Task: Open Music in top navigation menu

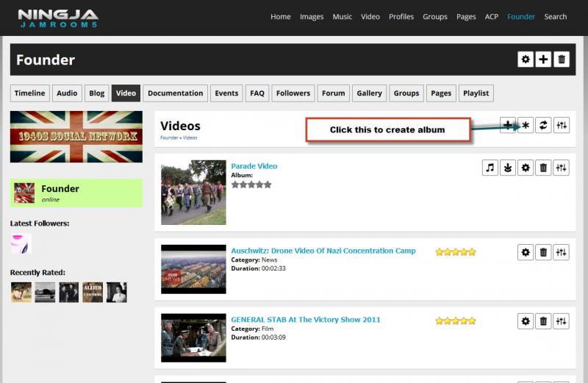Action: [x=342, y=17]
